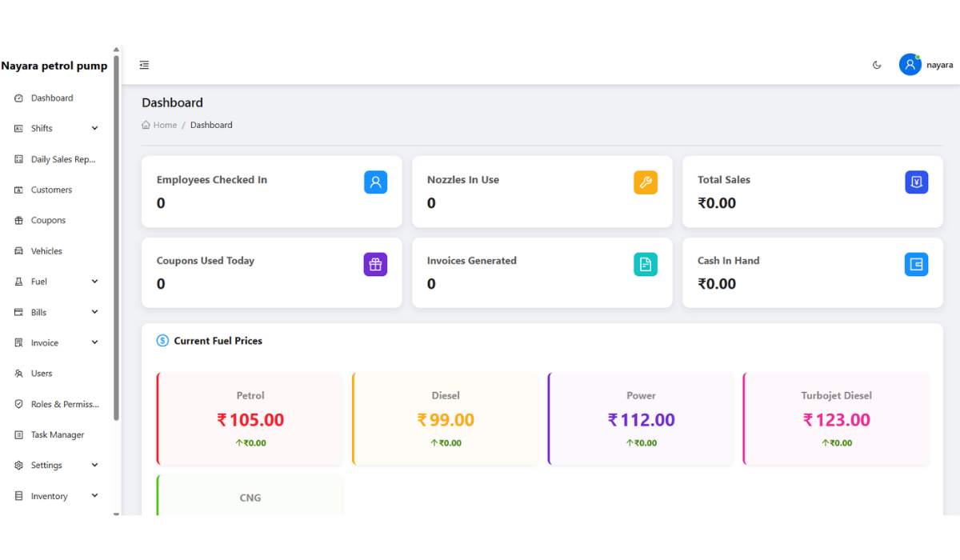Click the sidebar scrollbar up arrow
960x560 pixels.
(x=116, y=50)
